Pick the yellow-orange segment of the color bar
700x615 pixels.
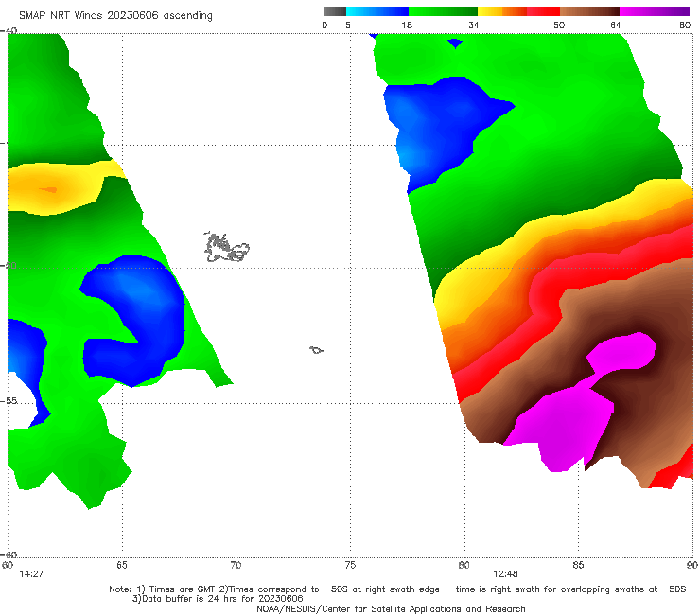point(502,11)
